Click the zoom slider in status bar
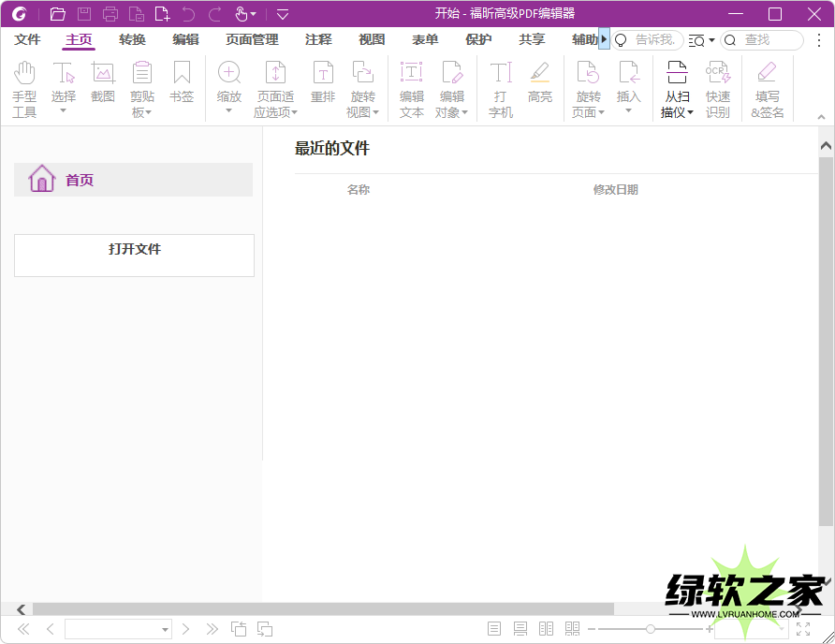 pos(651,629)
